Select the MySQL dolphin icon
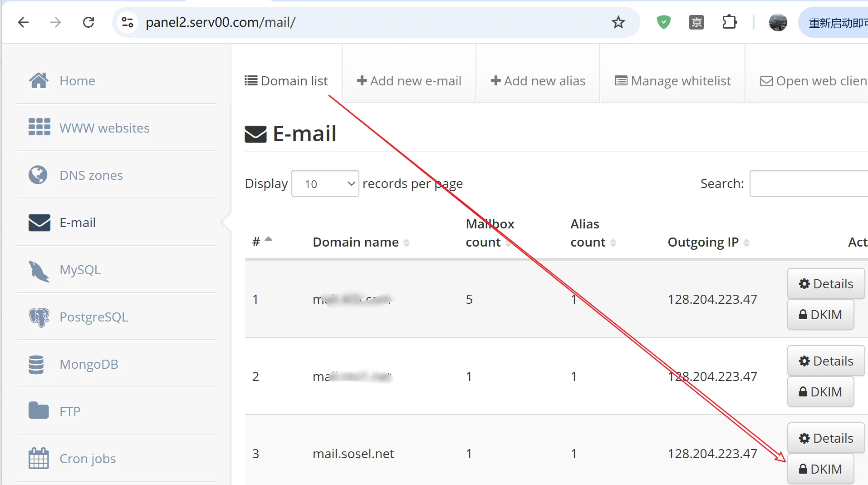The image size is (868, 485). click(x=39, y=271)
